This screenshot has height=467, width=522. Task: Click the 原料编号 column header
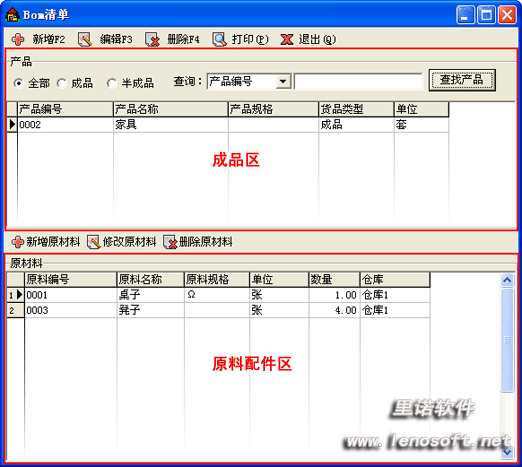(71, 279)
